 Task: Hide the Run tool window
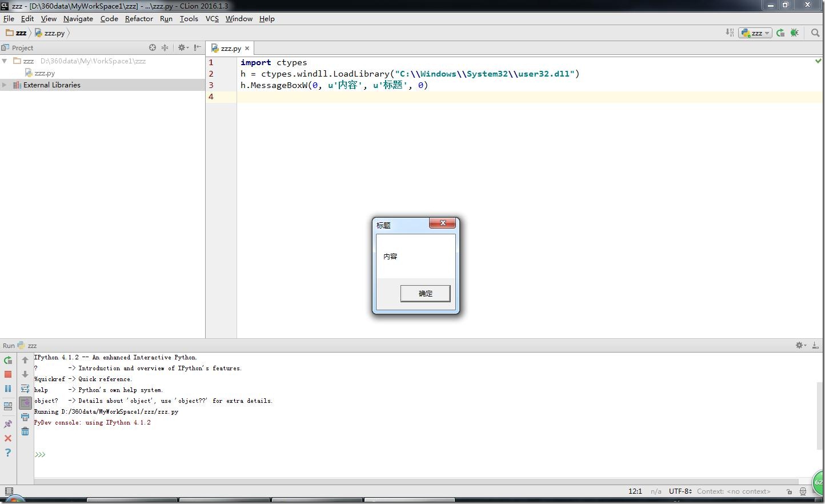coord(816,345)
